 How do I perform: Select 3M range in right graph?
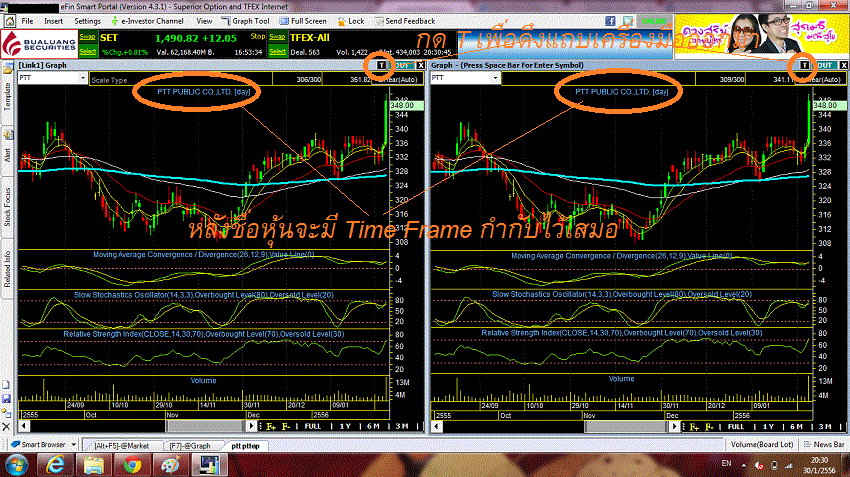point(825,427)
